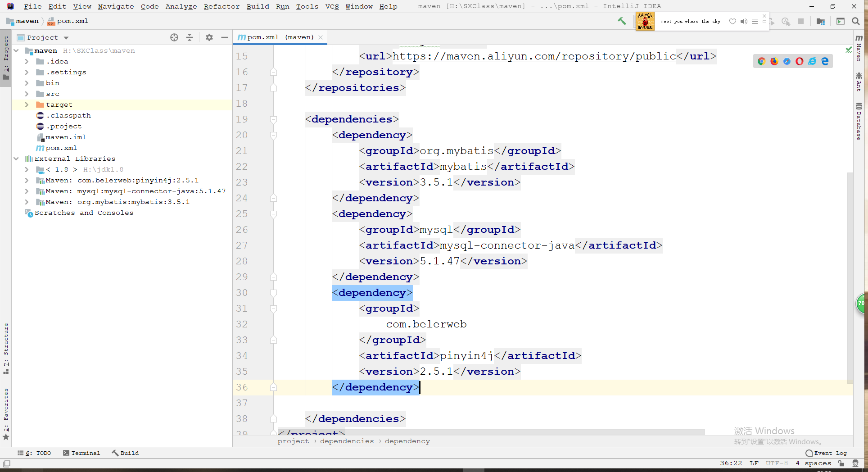868x472 pixels.
Task: Open the Navigate menu
Action: click(x=116, y=6)
